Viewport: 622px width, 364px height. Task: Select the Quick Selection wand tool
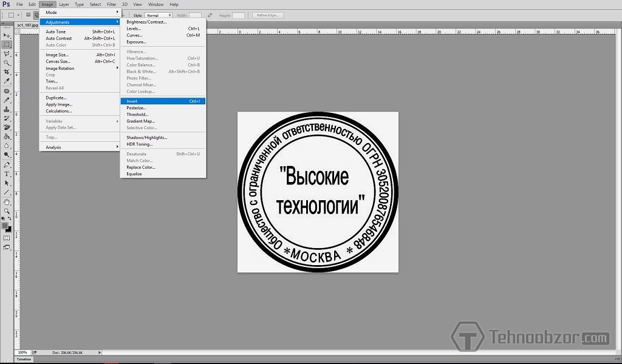[x=7, y=62]
